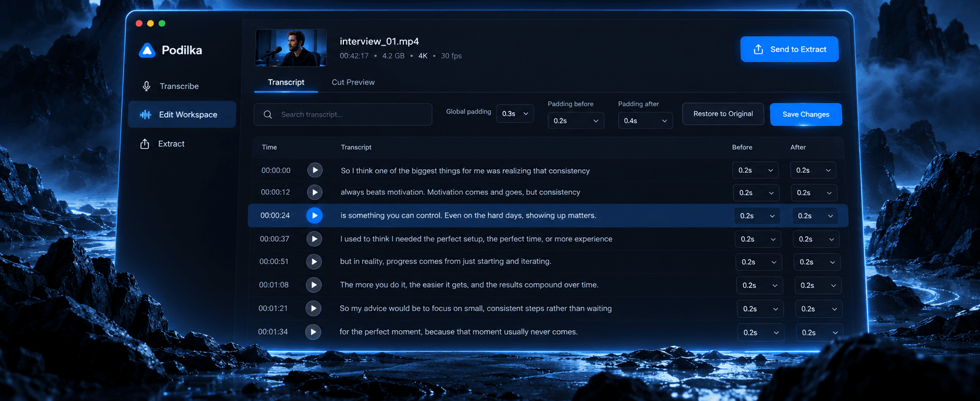The height and width of the screenshot is (401, 980).
Task: Click the Podilka triangle logo icon
Action: pyautogui.click(x=147, y=50)
